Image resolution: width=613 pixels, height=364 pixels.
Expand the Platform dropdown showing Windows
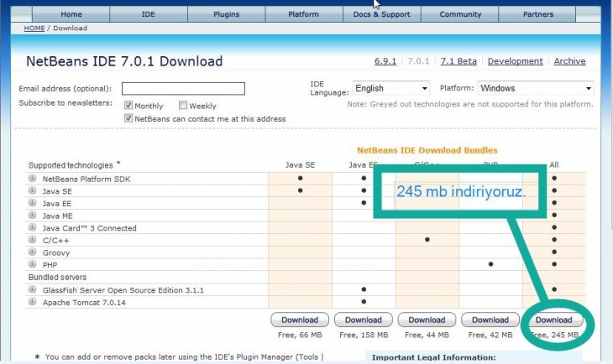[536, 88]
